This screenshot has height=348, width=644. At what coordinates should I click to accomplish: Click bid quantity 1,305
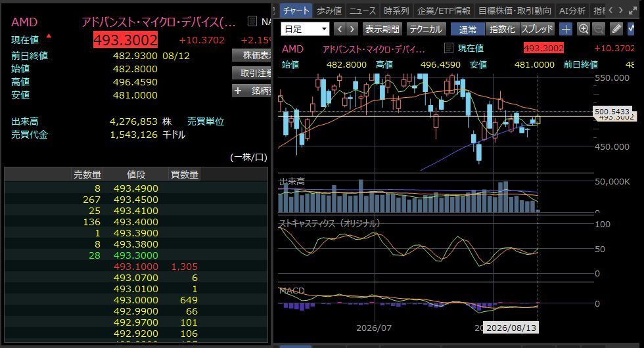coord(185,267)
